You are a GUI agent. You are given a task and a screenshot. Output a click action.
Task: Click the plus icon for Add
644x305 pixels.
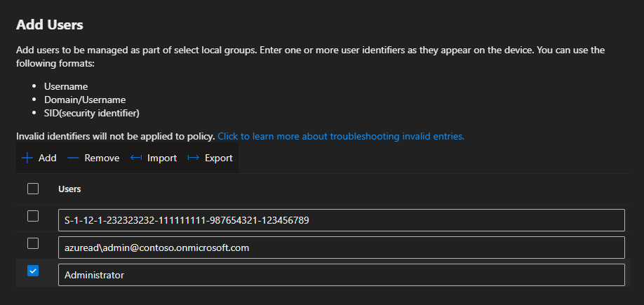pyautogui.click(x=27, y=158)
